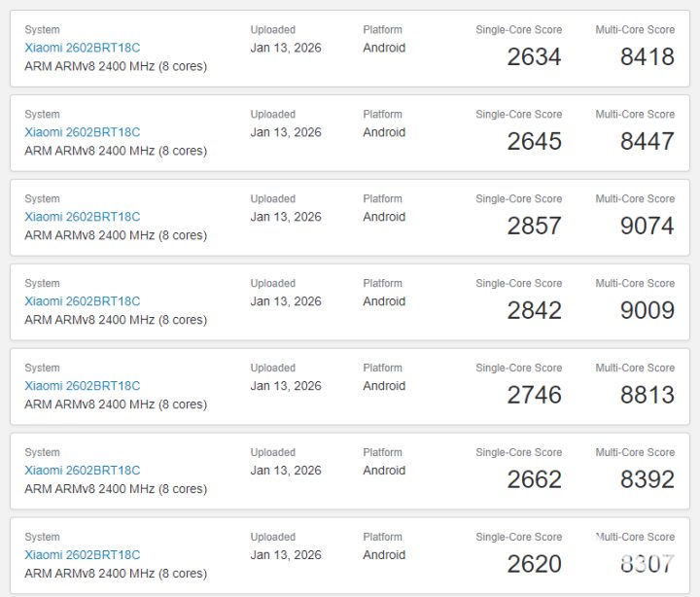Click the multi-core score 8418
This screenshot has height=597, width=700.
pyautogui.click(x=647, y=57)
